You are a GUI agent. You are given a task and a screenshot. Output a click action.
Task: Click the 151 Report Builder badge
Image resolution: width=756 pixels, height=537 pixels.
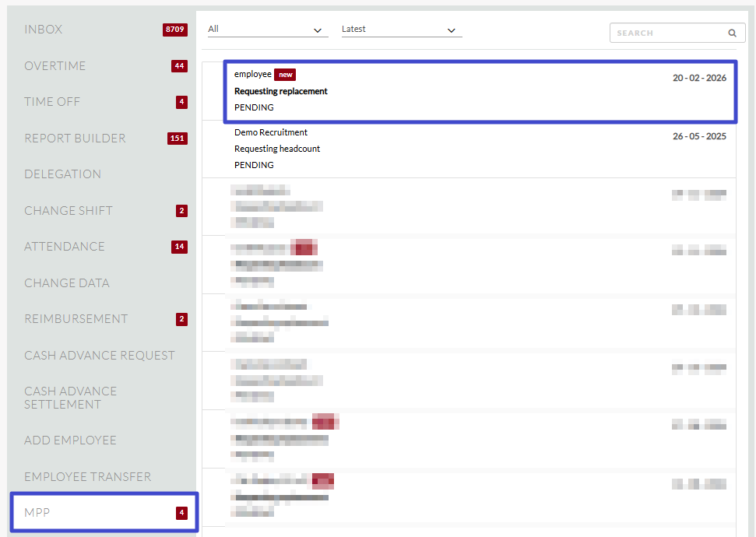[178, 139]
